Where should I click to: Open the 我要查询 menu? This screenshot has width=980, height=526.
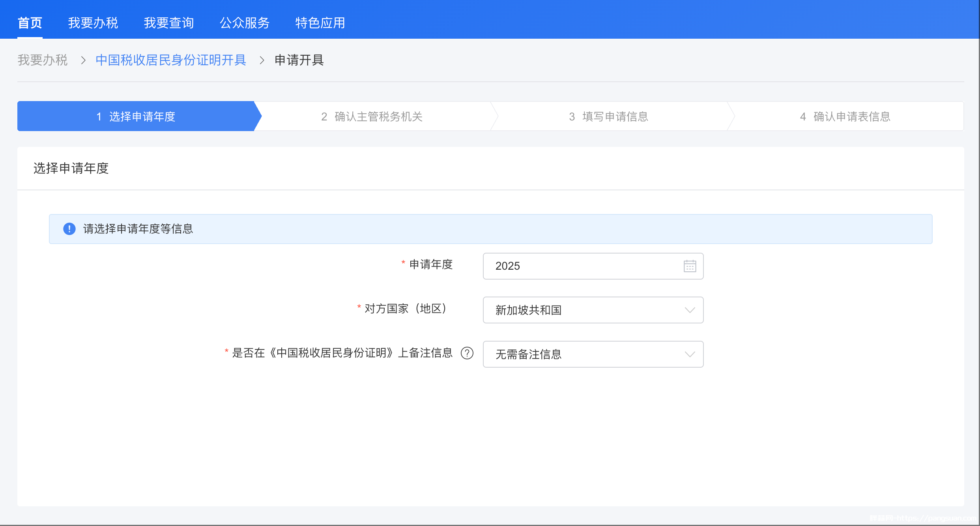pos(169,23)
